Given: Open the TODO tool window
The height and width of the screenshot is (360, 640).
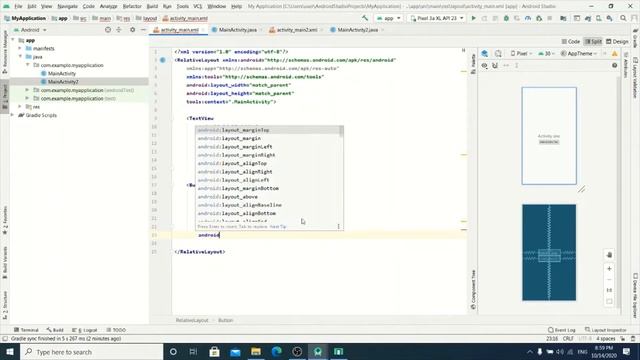Looking at the screenshot, I should click(x=116, y=330).
